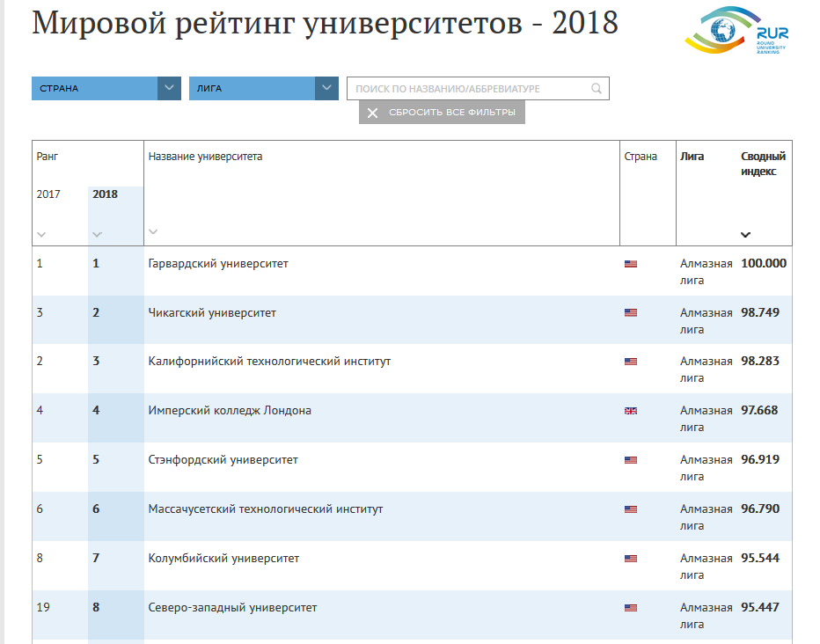
Task: Open the СТРАНА dropdown filter
Action: pos(106,88)
